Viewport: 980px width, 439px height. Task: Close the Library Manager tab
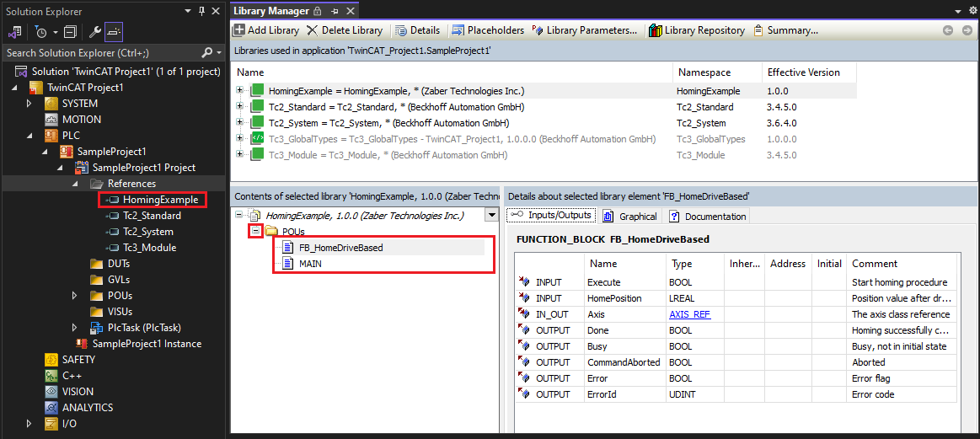351,11
